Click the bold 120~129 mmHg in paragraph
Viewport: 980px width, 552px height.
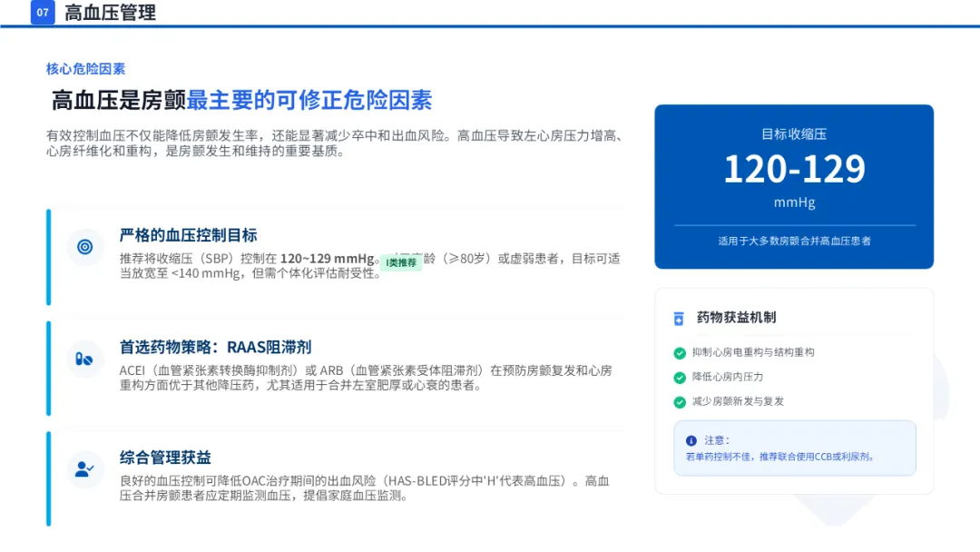327,258
